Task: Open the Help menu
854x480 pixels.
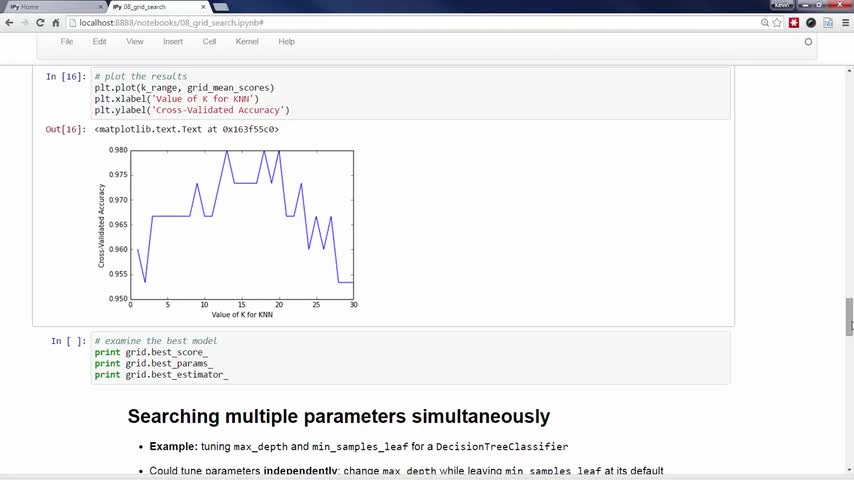Action: [286, 41]
